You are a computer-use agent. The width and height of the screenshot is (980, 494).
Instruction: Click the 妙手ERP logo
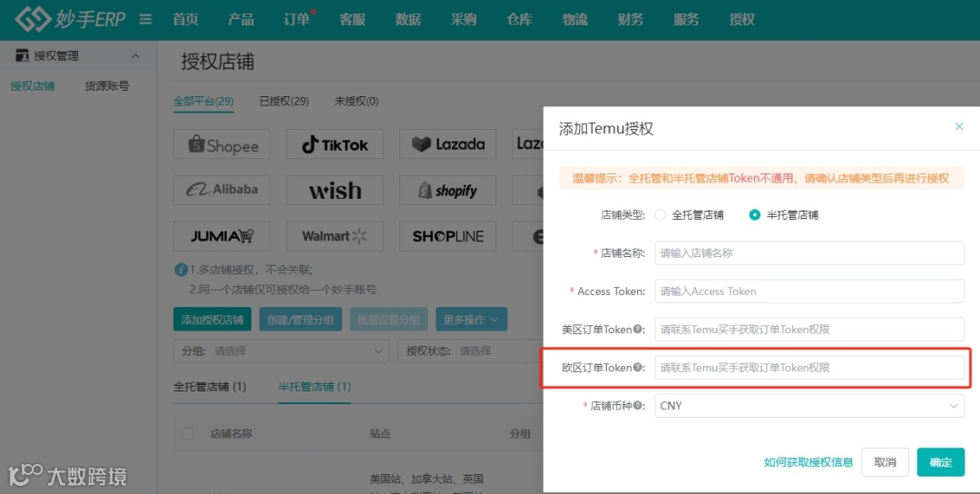coord(70,19)
